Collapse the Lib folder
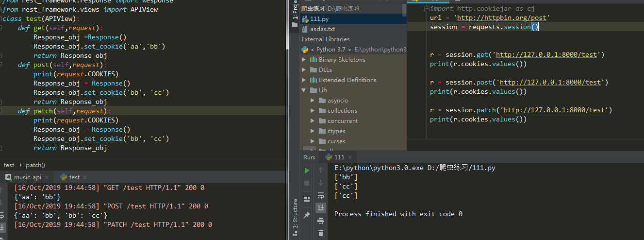This screenshot has width=644, height=240. tap(304, 90)
